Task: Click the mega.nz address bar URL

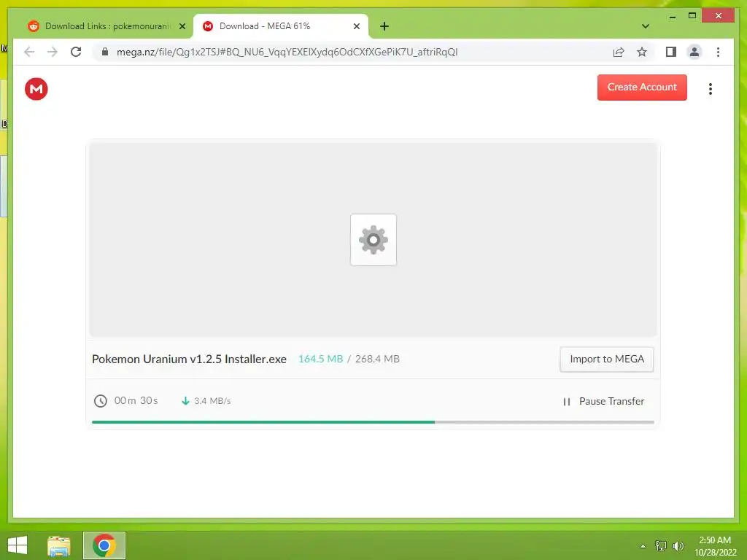Action: [x=287, y=52]
